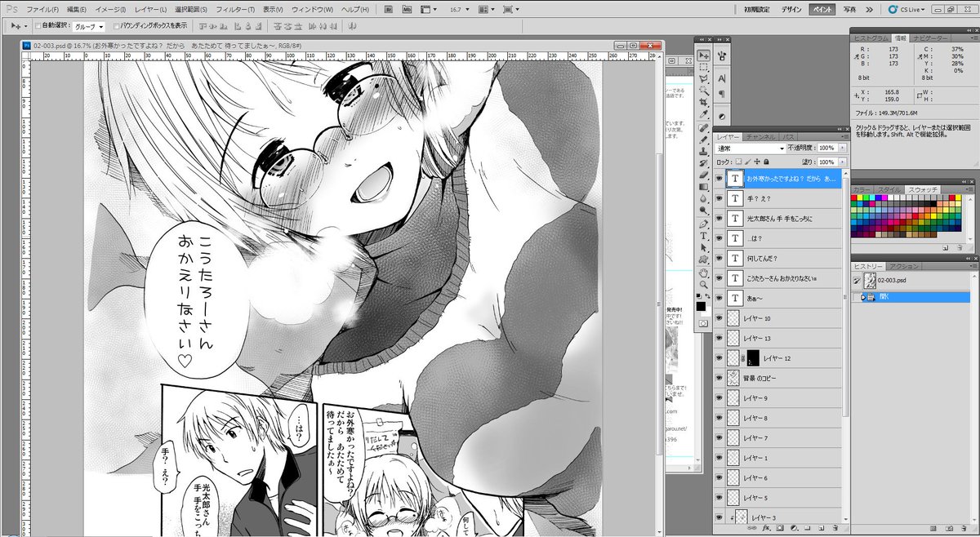This screenshot has width=980, height=537.
Task: Toggle visibility of 背景 のコピー layer
Action: pos(719,378)
